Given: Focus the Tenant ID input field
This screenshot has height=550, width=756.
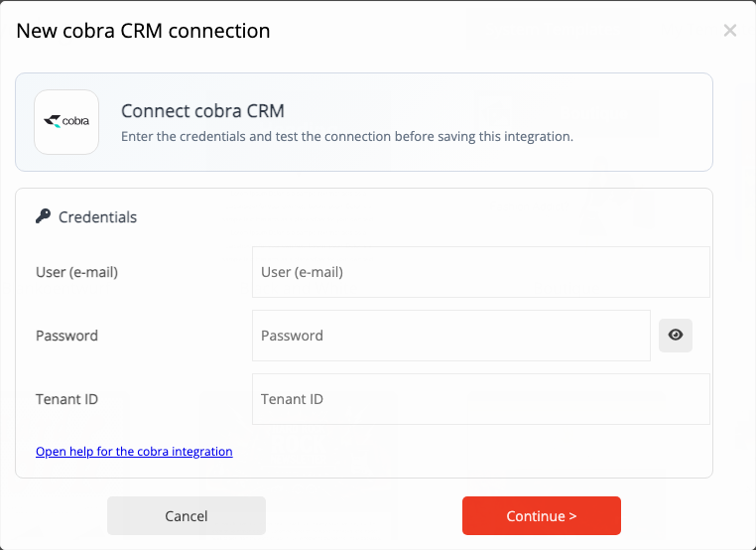Looking at the screenshot, I should (x=481, y=399).
